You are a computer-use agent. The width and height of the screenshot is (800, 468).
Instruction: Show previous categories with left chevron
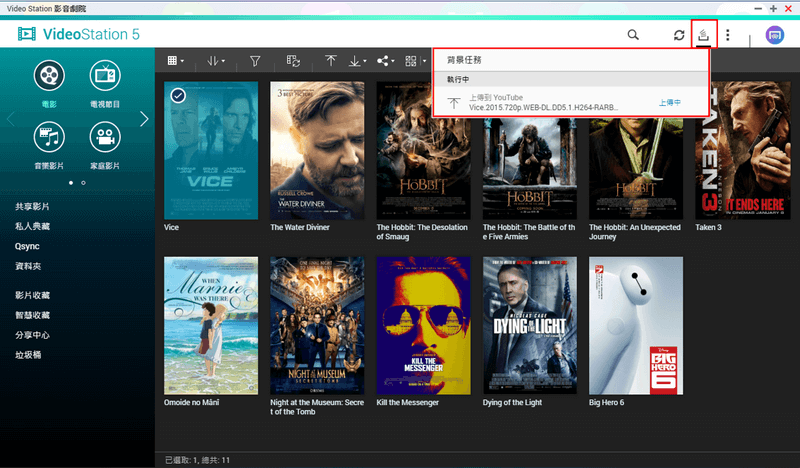point(11,119)
